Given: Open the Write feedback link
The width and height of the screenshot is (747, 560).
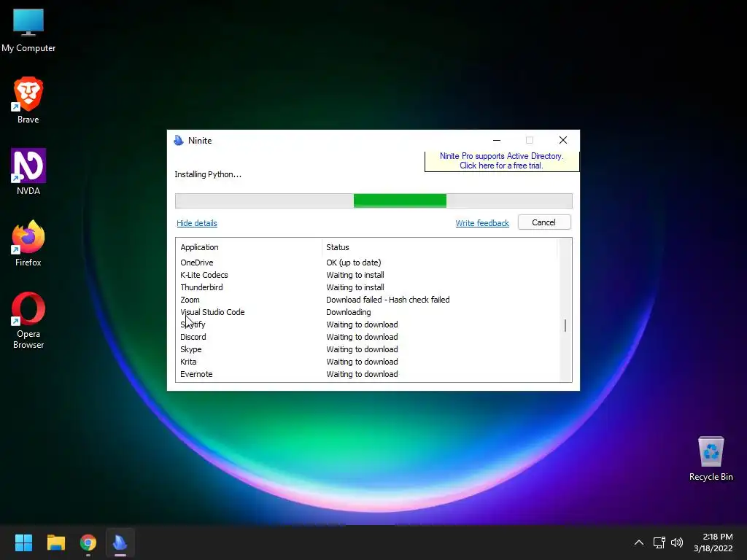Looking at the screenshot, I should [x=482, y=223].
